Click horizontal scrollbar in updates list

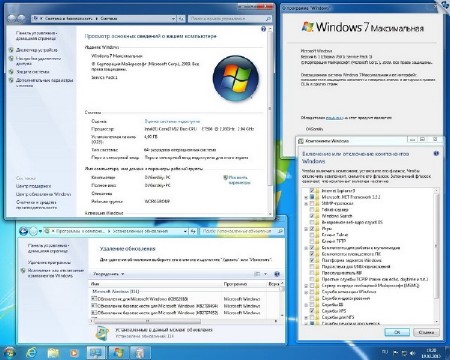pos(148,321)
